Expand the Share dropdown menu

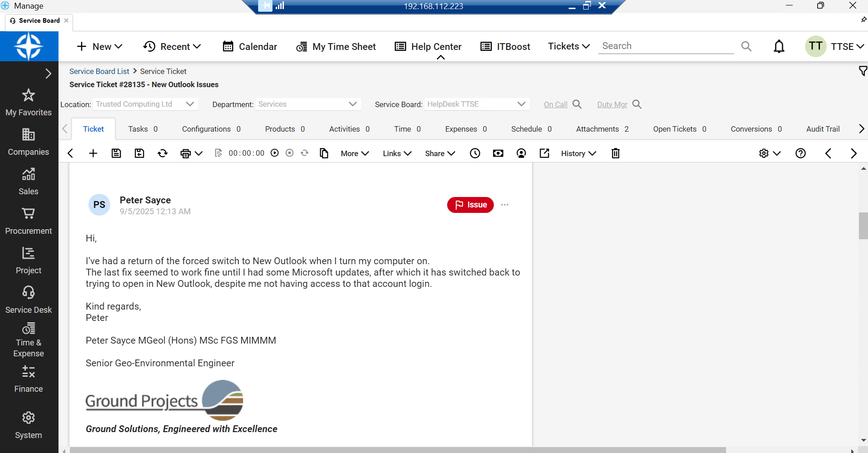click(x=440, y=153)
